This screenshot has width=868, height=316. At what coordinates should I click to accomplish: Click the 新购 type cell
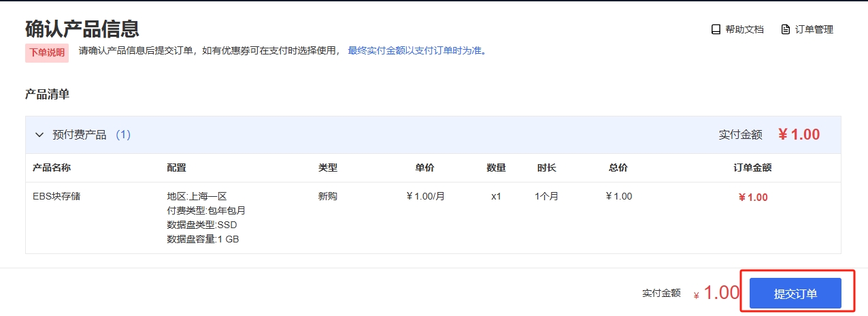328,196
